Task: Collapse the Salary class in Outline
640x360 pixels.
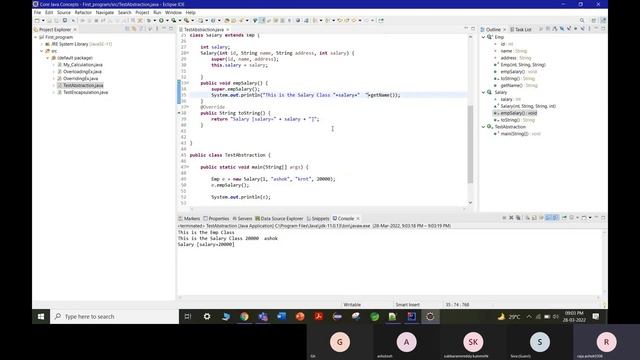Action: pyautogui.click(x=484, y=93)
